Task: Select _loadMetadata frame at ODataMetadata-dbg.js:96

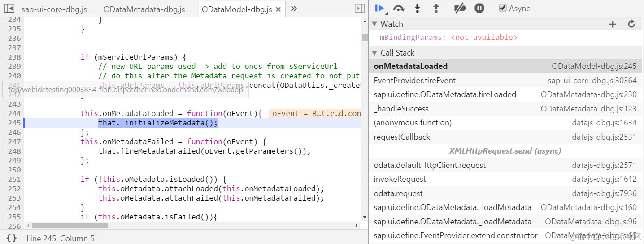Action: click(x=505, y=222)
